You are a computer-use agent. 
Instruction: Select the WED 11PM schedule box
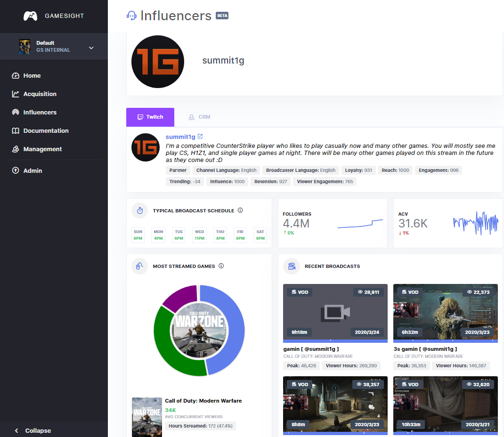[199, 235]
